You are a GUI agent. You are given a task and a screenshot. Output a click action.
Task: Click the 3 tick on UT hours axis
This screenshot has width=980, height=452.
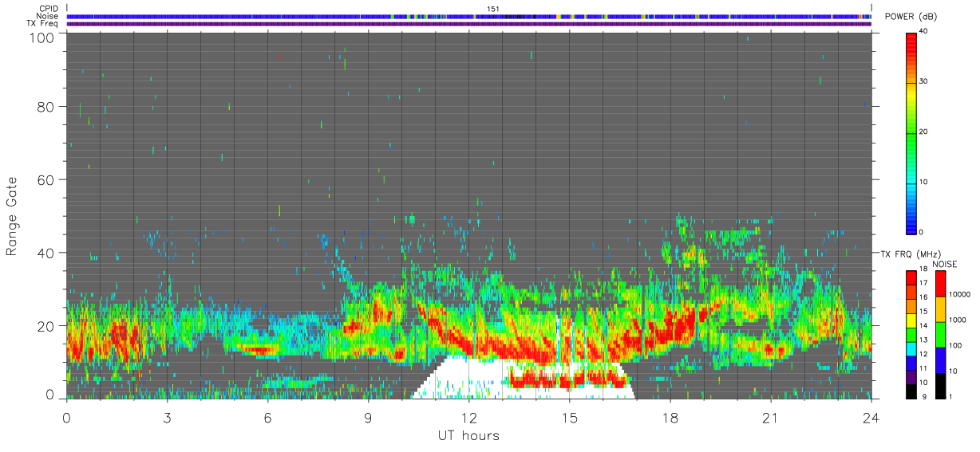168,418
